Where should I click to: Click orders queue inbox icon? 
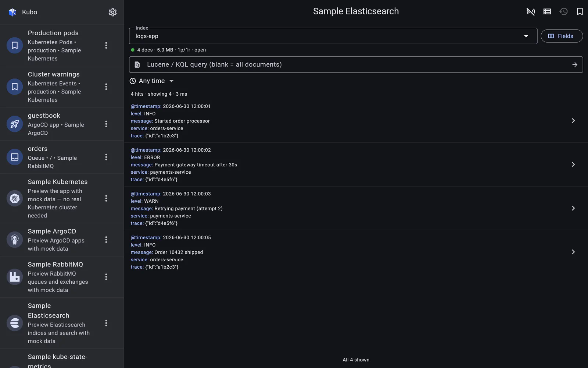click(x=15, y=157)
